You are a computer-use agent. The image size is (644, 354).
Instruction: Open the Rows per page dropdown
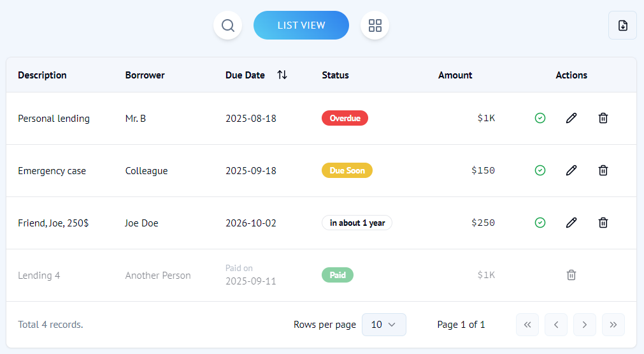pos(383,325)
